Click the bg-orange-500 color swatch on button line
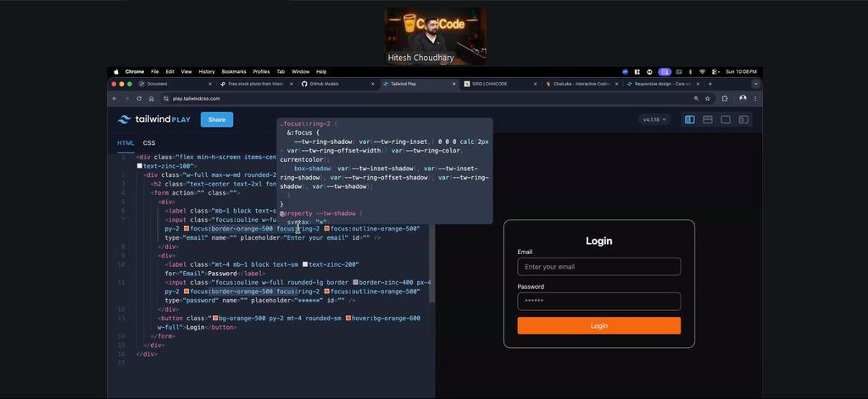 click(x=215, y=319)
